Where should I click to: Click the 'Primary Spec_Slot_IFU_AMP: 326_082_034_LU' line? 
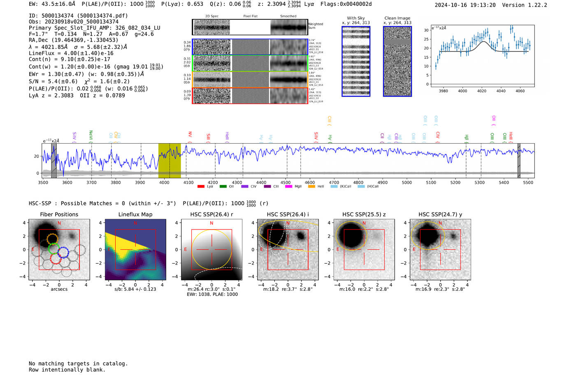click(95, 28)
